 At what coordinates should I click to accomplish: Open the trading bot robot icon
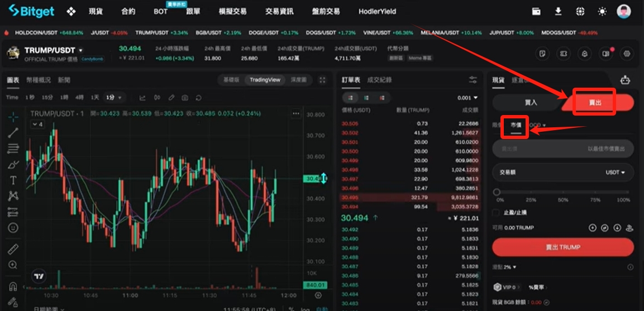tap(625, 80)
